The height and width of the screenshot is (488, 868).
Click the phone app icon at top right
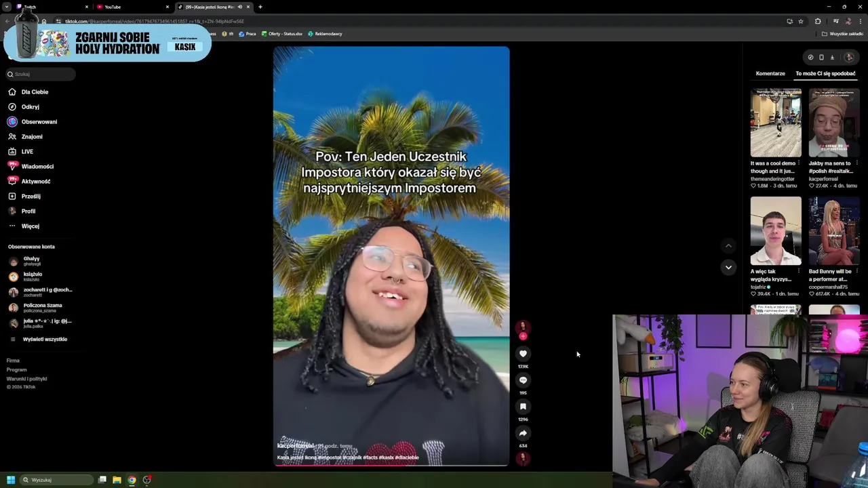[x=821, y=58]
